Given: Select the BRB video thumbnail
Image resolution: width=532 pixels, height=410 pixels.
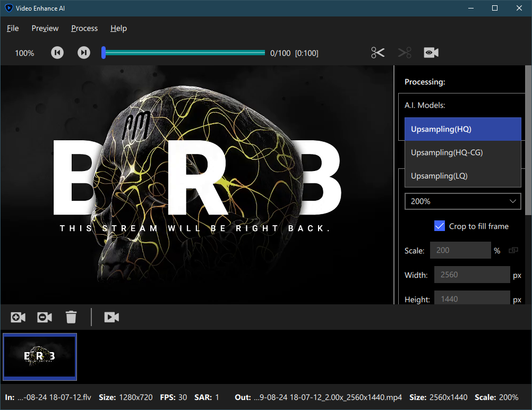Looking at the screenshot, I should pos(40,356).
